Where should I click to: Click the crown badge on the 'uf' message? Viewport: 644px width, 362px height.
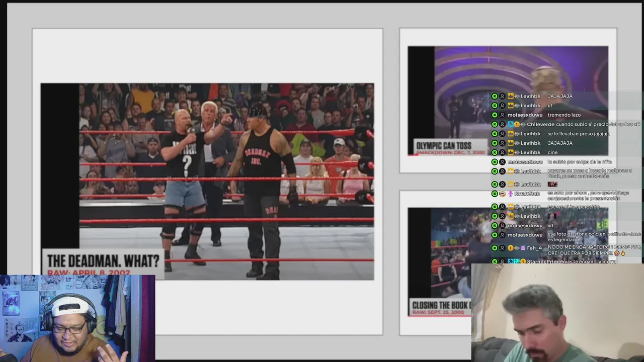[x=510, y=106]
